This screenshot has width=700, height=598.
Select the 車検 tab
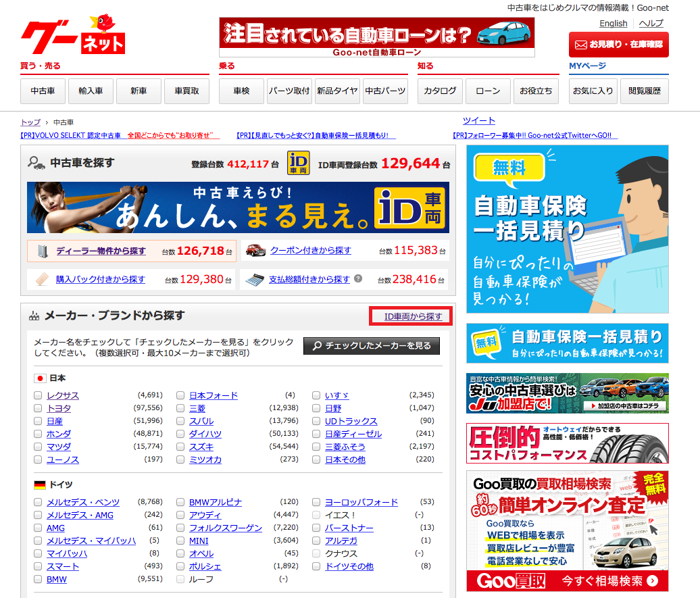[x=241, y=91]
